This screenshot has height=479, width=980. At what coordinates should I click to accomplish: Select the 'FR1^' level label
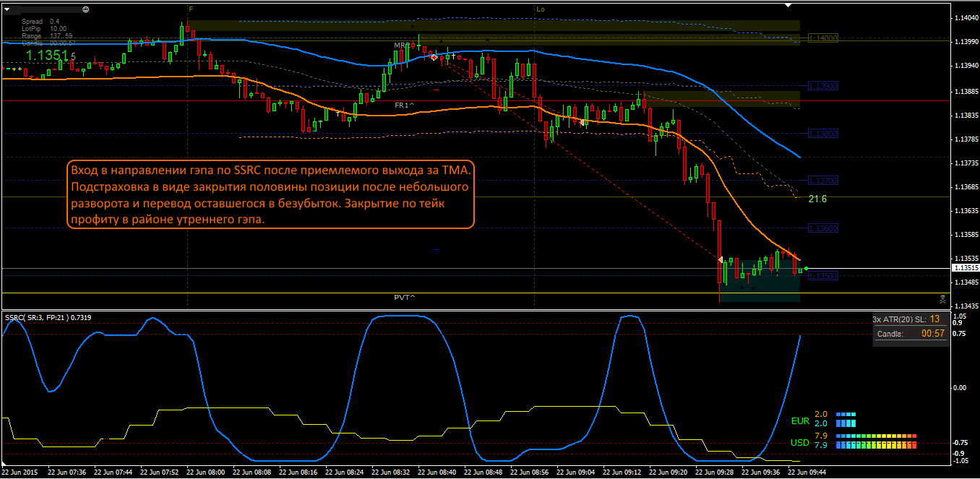pyautogui.click(x=405, y=105)
